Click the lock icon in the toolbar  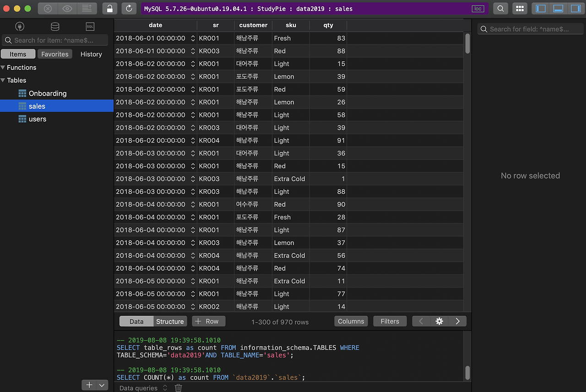pyautogui.click(x=110, y=9)
